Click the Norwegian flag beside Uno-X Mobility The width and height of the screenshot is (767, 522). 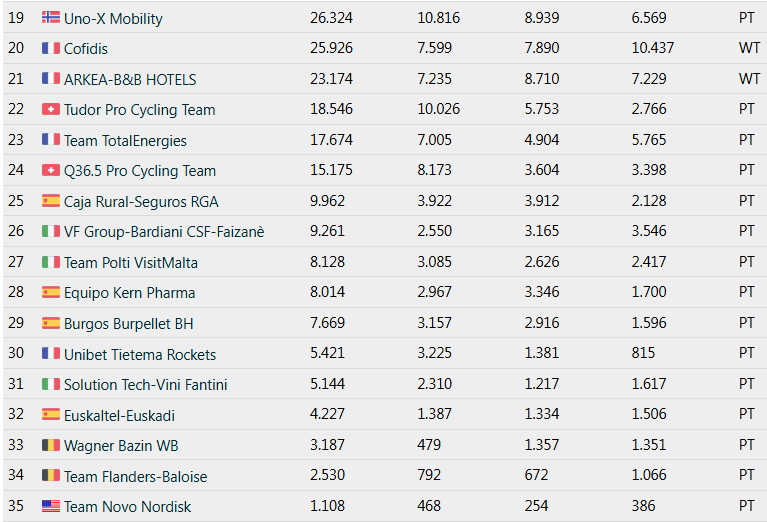[x=50, y=18]
